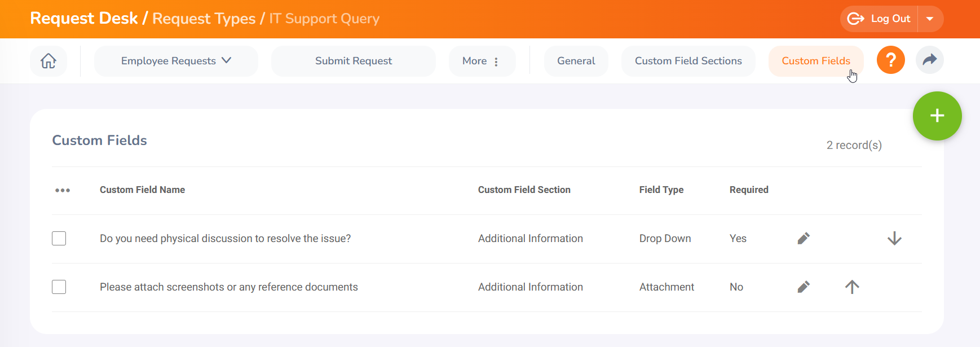
Task: Select the Custom Fields tab
Action: pyautogui.click(x=815, y=61)
